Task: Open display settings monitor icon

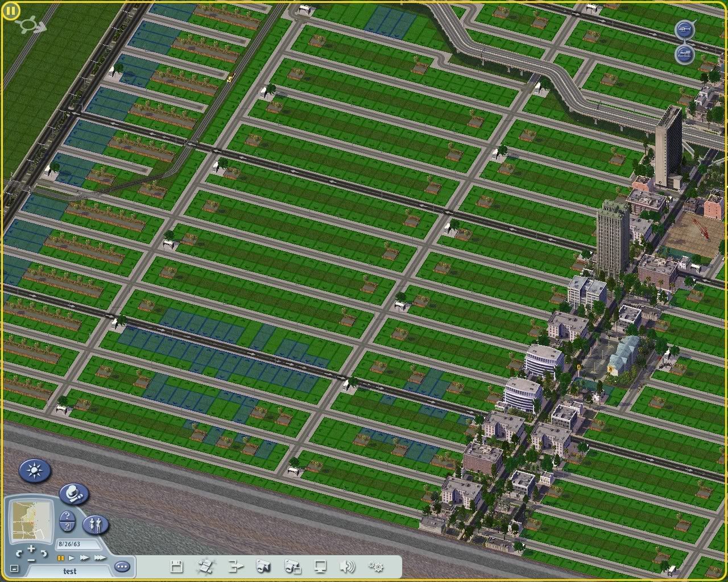Action: (320, 566)
